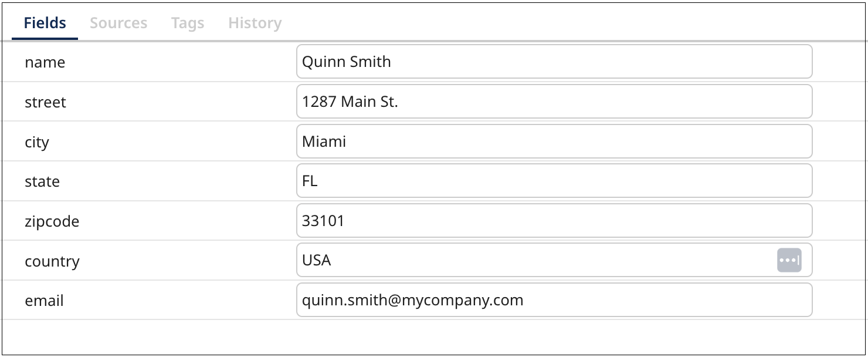Click the empty area below the email row

click(x=434, y=337)
